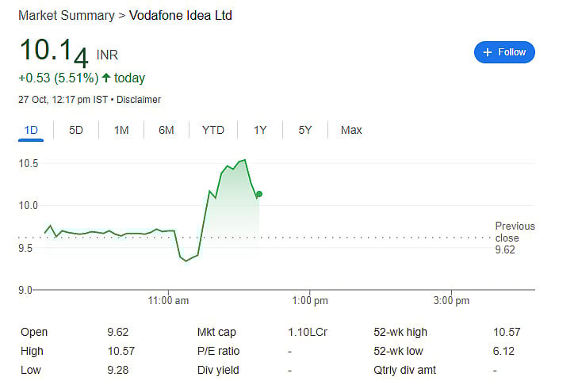Click the Vodafone Idea Ltd title
This screenshot has width=578, height=392.
click(181, 16)
